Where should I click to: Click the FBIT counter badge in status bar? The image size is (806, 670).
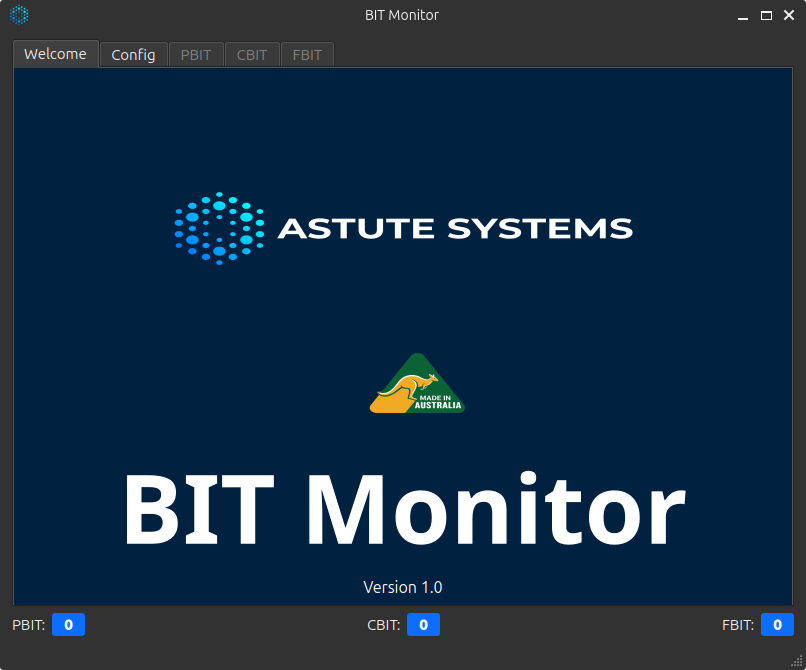pos(777,624)
